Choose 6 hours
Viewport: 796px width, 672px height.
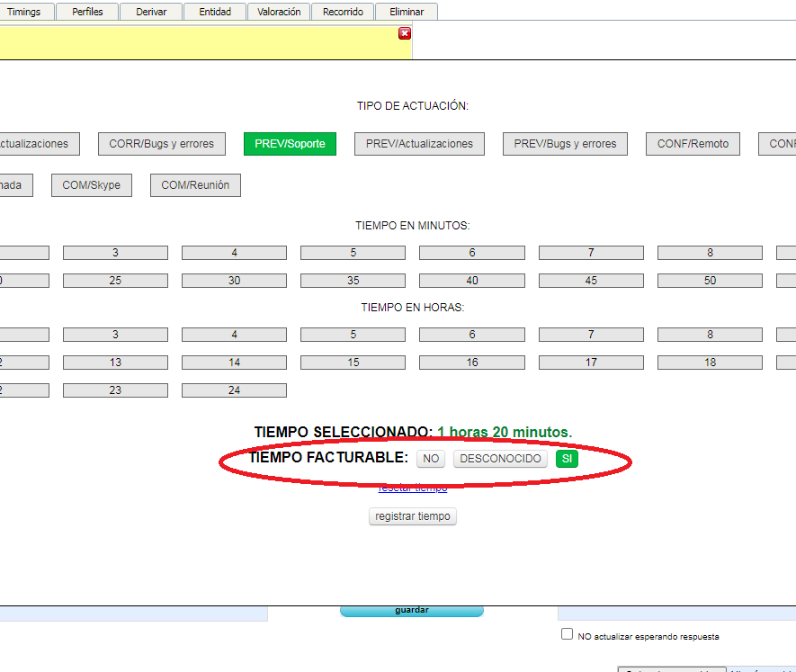click(472, 335)
